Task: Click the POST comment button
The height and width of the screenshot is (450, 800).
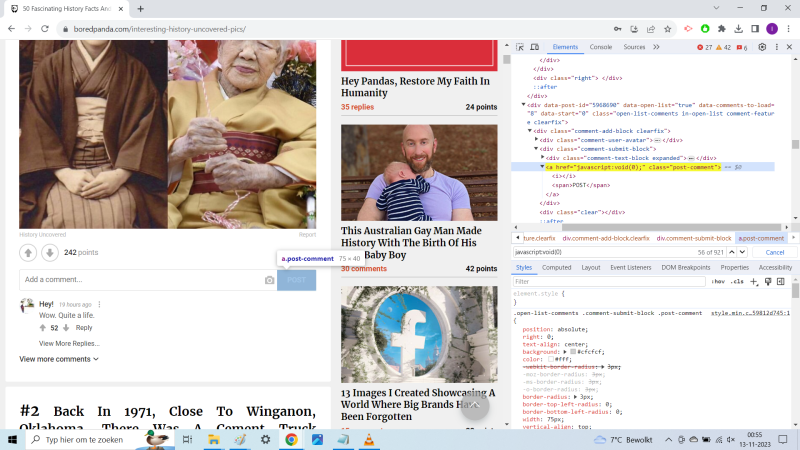Action: [296, 280]
